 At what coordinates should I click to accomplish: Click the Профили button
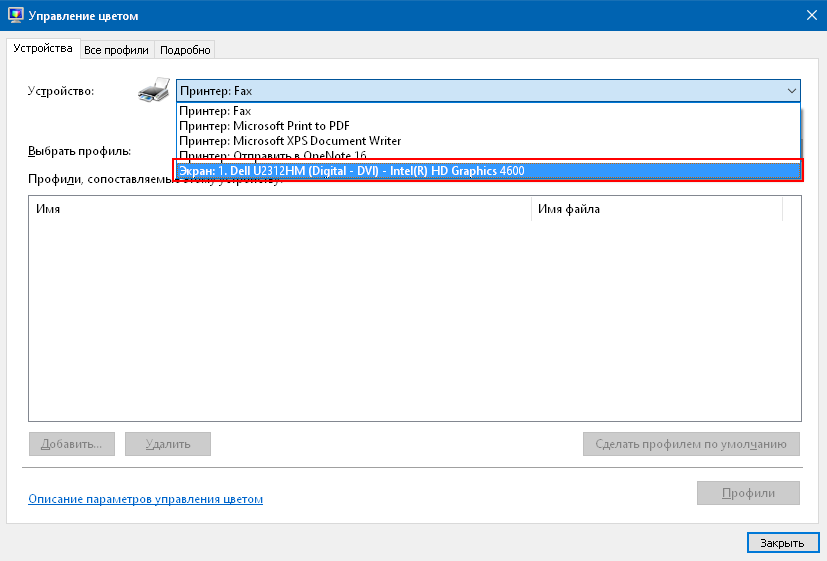coord(748,493)
